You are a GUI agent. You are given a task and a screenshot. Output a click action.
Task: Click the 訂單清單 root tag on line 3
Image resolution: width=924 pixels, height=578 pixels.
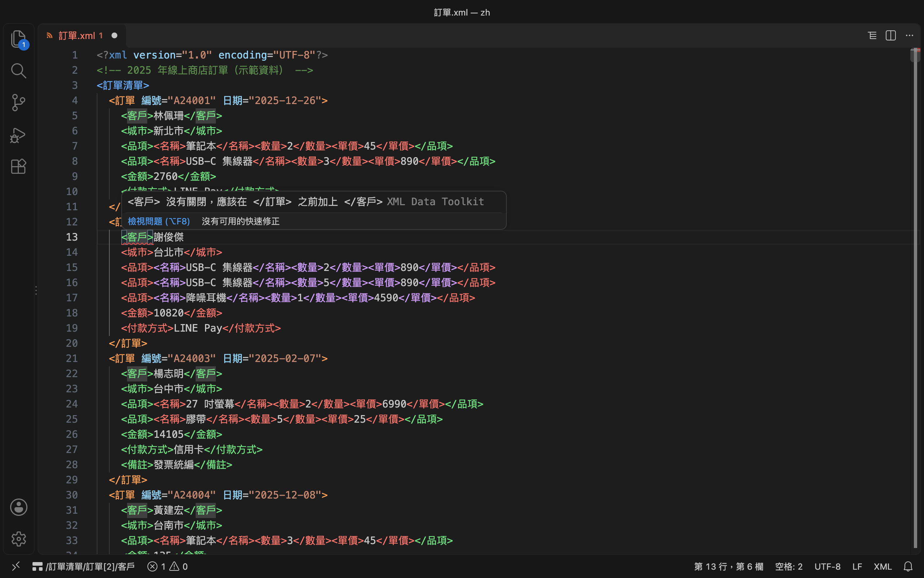[x=123, y=85]
